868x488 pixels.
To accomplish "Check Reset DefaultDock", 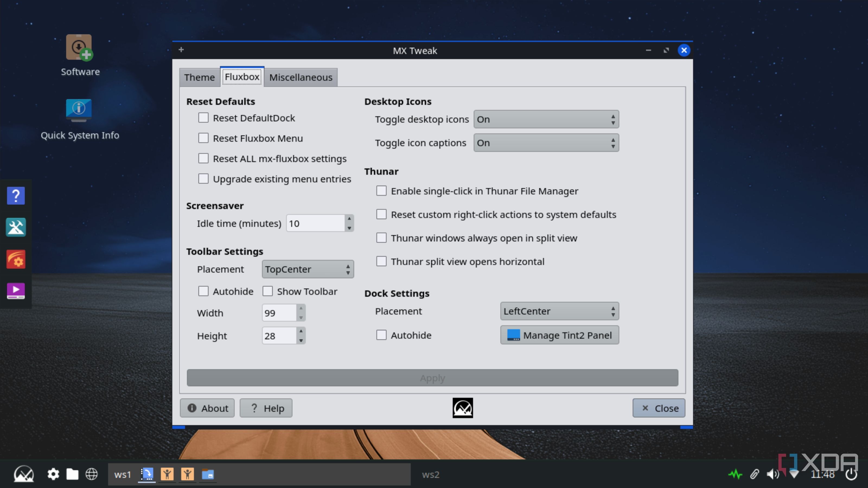I will 203,118.
